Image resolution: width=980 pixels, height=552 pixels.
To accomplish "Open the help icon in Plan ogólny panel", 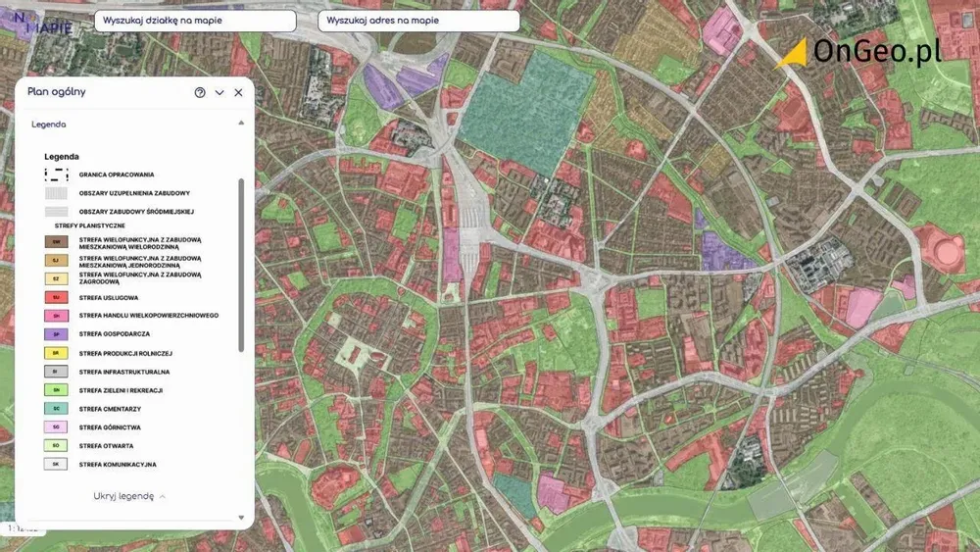I will [200, 92].
